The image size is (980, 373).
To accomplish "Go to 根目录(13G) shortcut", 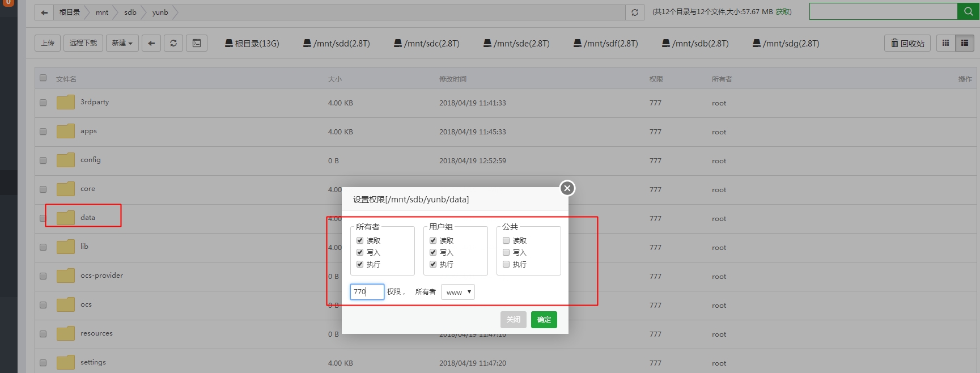I will pos(252,43).
